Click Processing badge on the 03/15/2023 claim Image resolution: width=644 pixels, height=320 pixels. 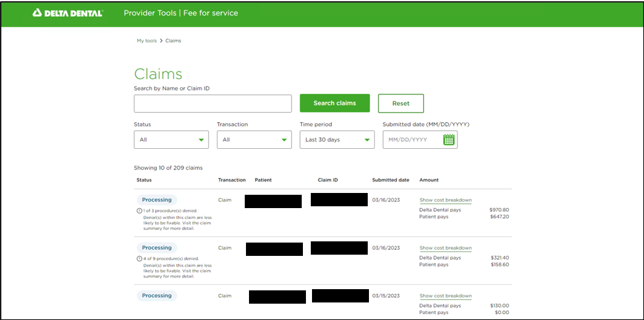click(157, 296)
